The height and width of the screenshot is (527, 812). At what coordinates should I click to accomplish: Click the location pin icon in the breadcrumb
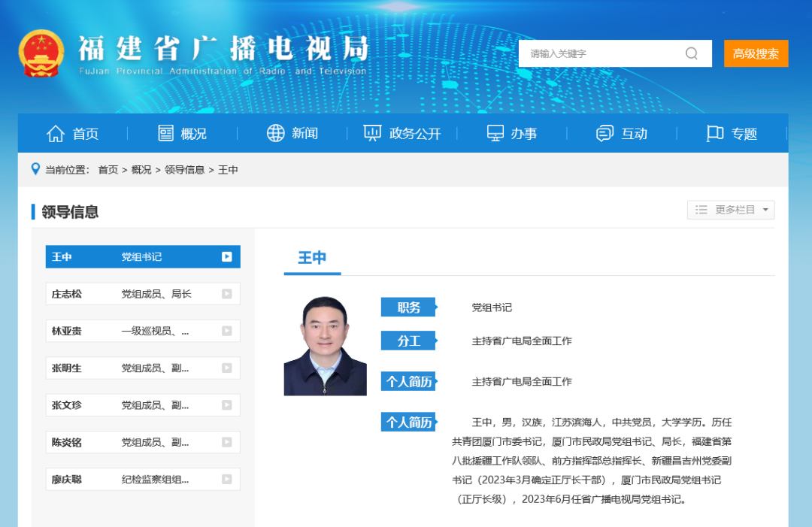pyautogui.click(x=35, y=168)
